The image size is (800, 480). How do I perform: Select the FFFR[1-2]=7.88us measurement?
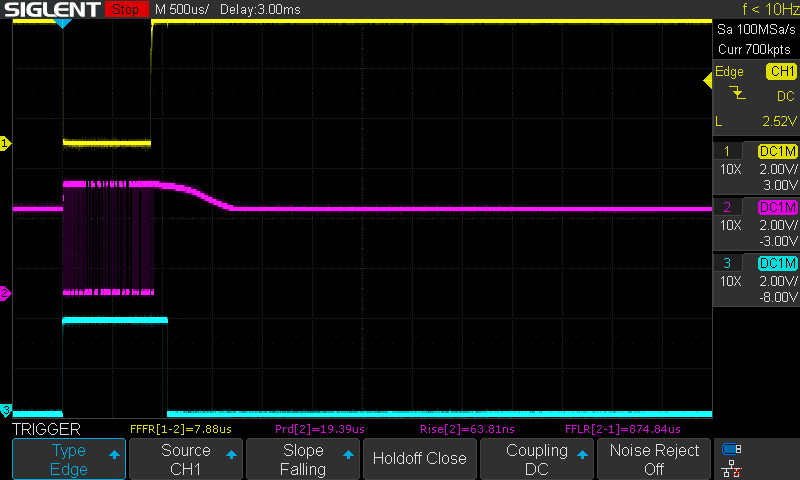(181, 430)
